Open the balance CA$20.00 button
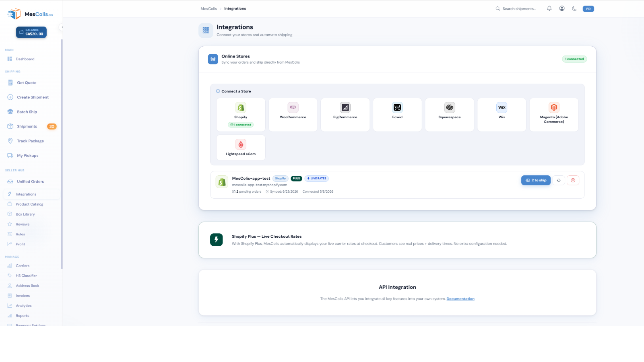Screen dimensions: 644x362 (31, 32)
